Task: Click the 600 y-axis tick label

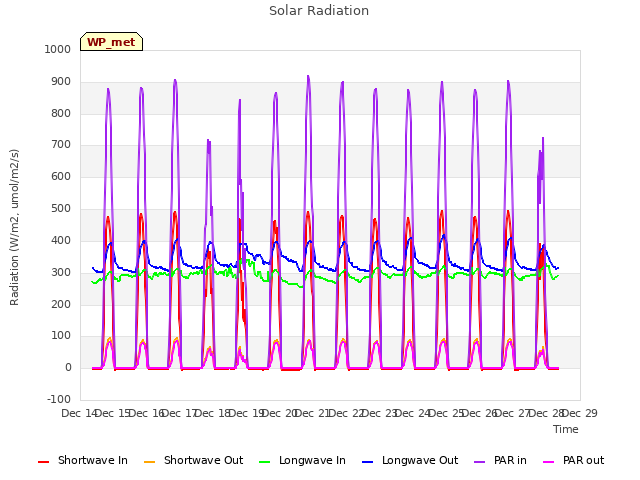Action: point(61,176)
